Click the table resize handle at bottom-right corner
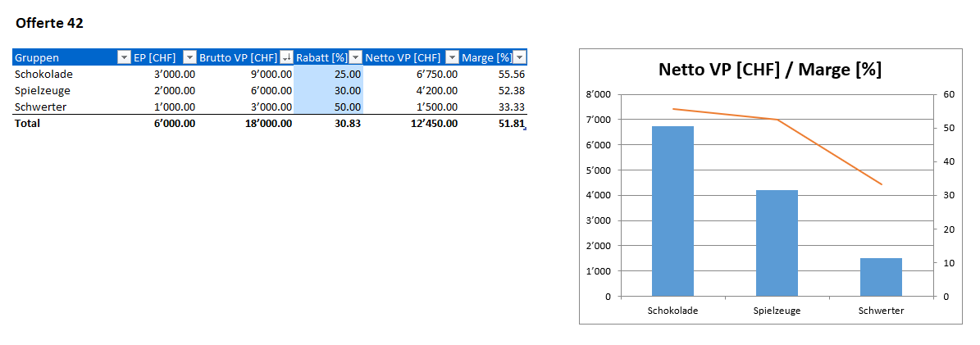 click(x=525, y=129)
